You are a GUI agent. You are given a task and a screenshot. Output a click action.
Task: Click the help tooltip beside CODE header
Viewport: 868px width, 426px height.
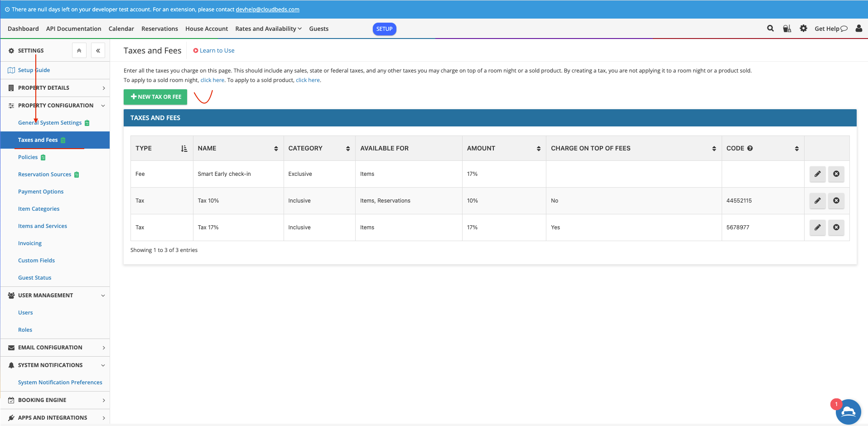750,148
